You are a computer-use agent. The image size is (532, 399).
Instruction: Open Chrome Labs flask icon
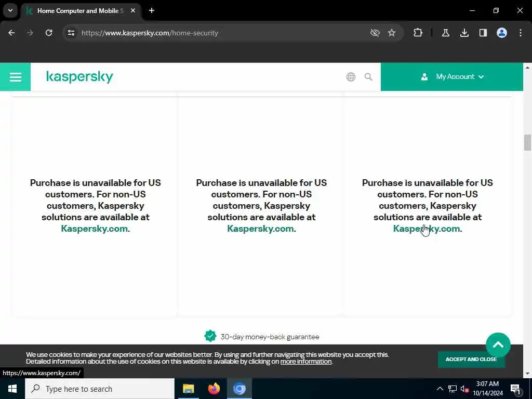coord(445,33)
